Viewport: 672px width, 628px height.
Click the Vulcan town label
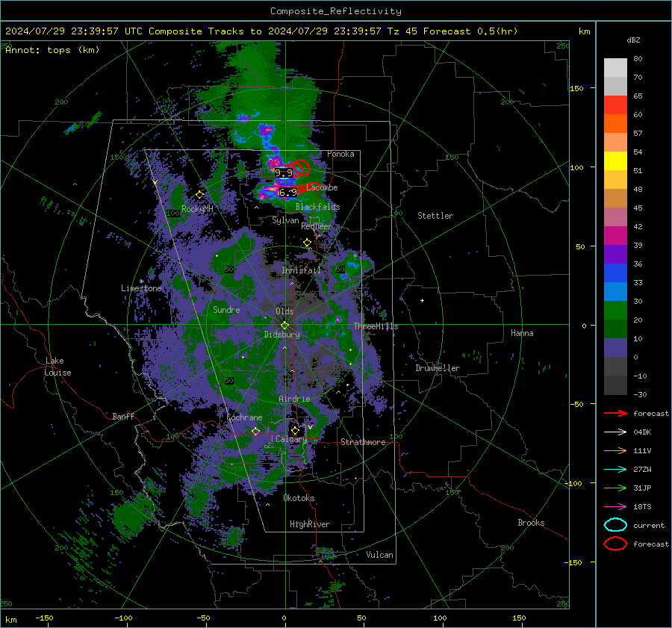(380, 555)
